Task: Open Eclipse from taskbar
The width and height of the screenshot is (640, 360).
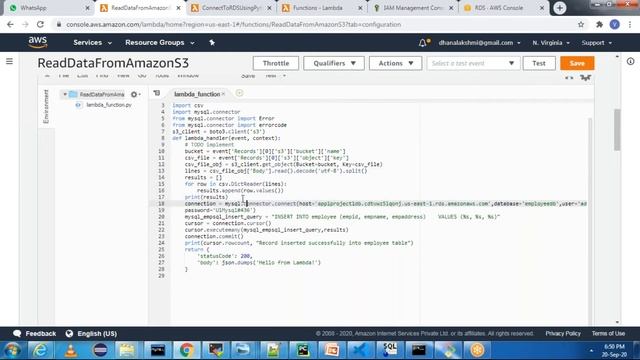Action: pos(100,350)
